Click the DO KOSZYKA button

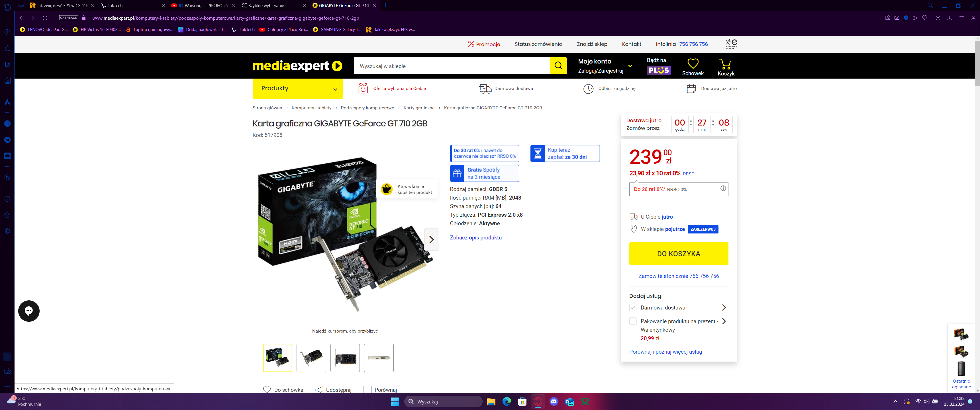pyautogui.click(x=678, y=254)
